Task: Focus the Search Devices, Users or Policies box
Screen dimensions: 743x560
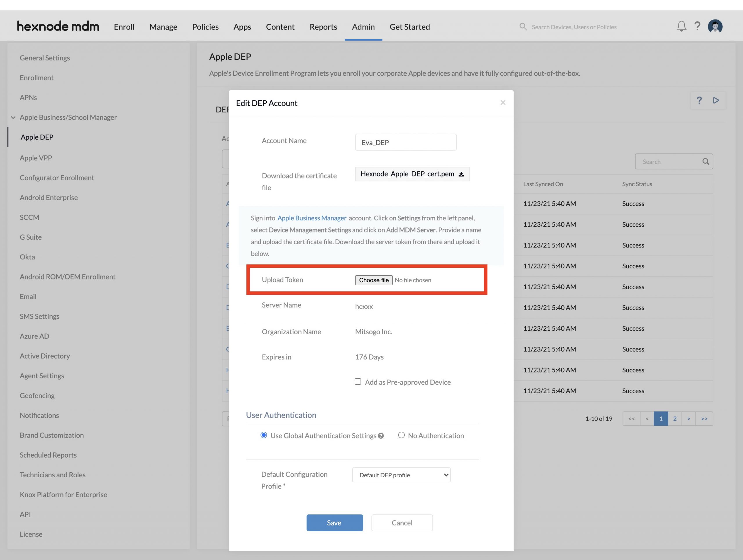Action: pos(574,27)
